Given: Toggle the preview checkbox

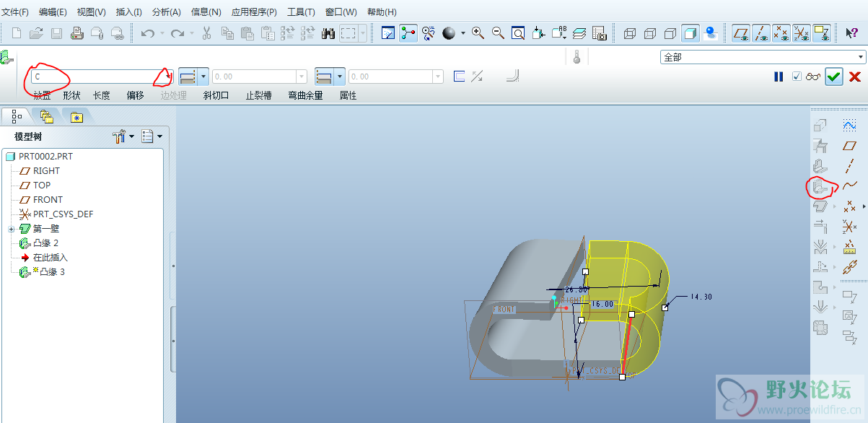Looking at the screenshot, I should tap(797, 77).
